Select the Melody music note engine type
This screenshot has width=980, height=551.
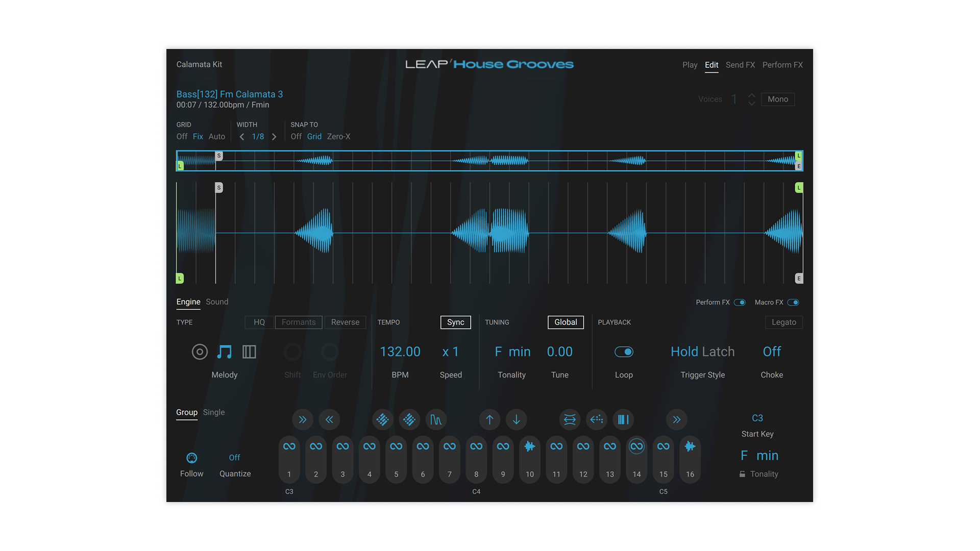[224, 352]
